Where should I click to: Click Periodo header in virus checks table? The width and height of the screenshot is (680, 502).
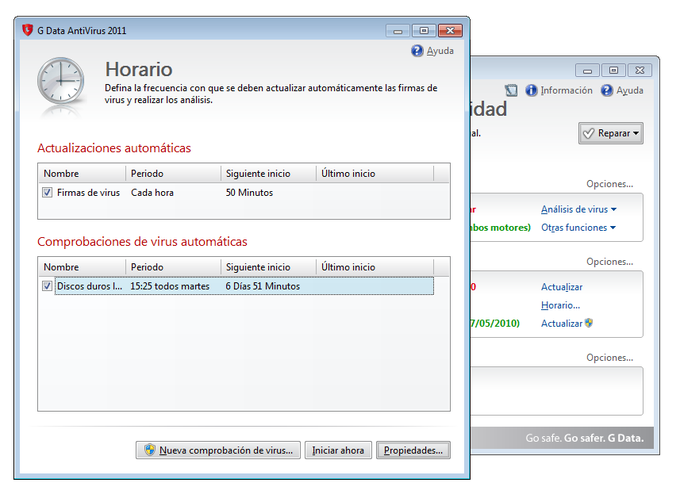point(173,267)
